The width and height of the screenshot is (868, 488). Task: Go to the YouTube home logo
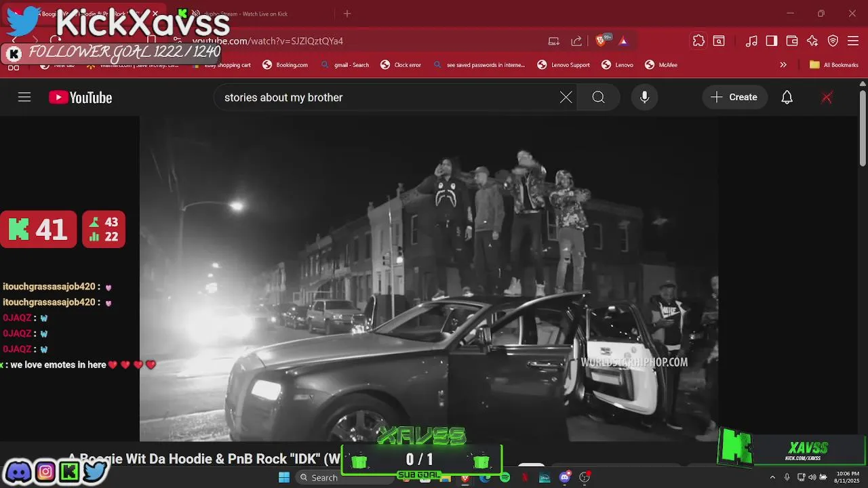click(x=80, y=98)
